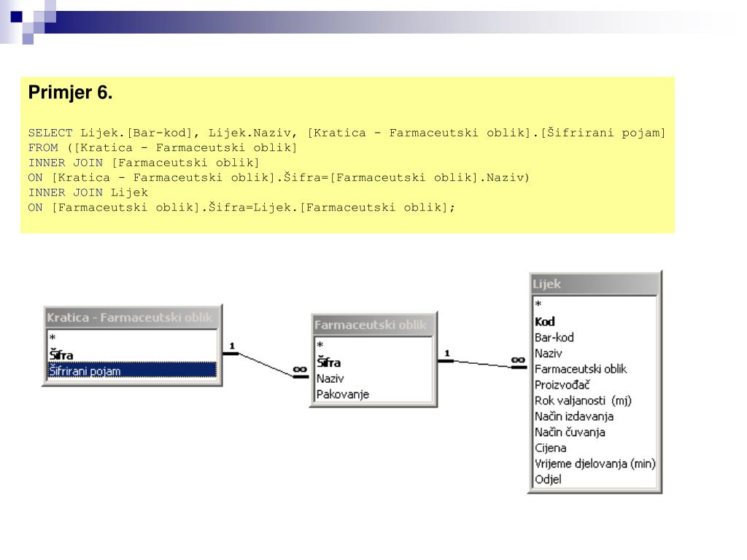747x560 pixels.
Task: Click the SELECT line of the SQL query
Action: pyautogui.click(x=347, y=133)
